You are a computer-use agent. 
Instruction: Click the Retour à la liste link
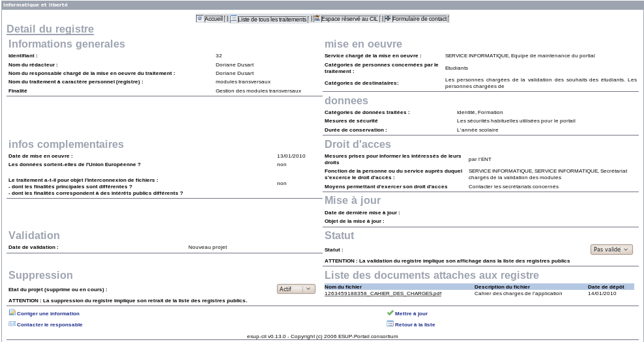tap(415, 324)
